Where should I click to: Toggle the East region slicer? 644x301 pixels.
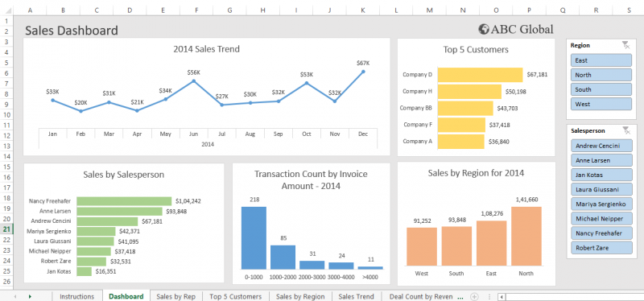[601, 60]
